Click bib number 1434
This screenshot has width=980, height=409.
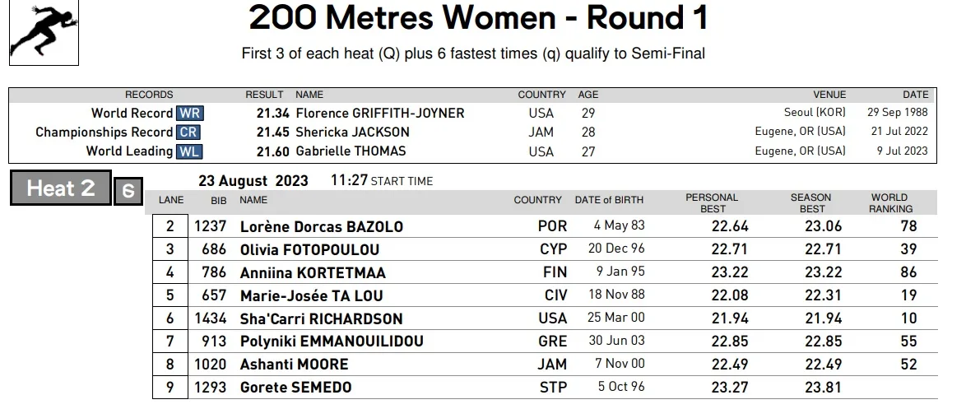(x=211, y=318)
